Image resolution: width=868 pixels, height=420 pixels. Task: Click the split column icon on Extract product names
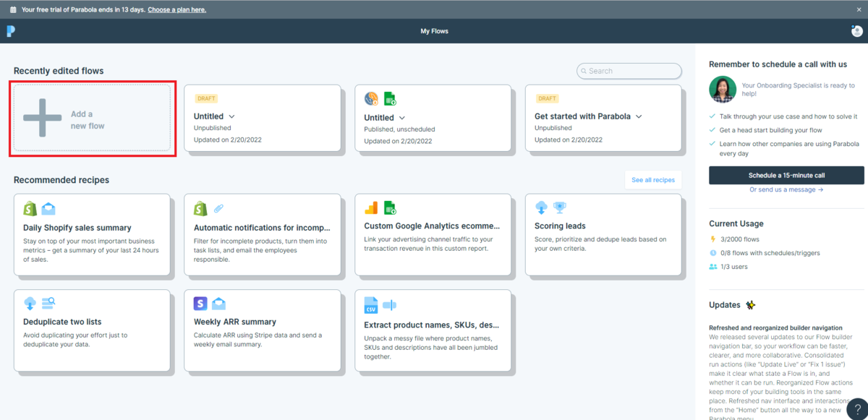pos(389,304)
